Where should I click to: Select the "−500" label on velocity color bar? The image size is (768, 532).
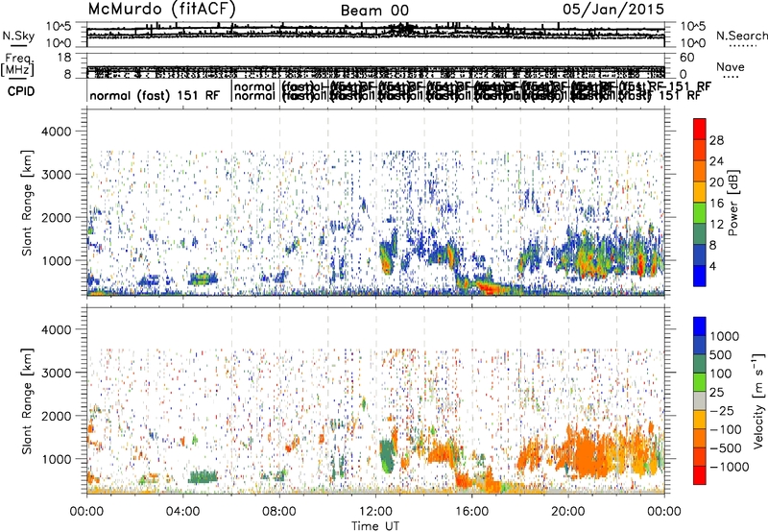(726, 448)
